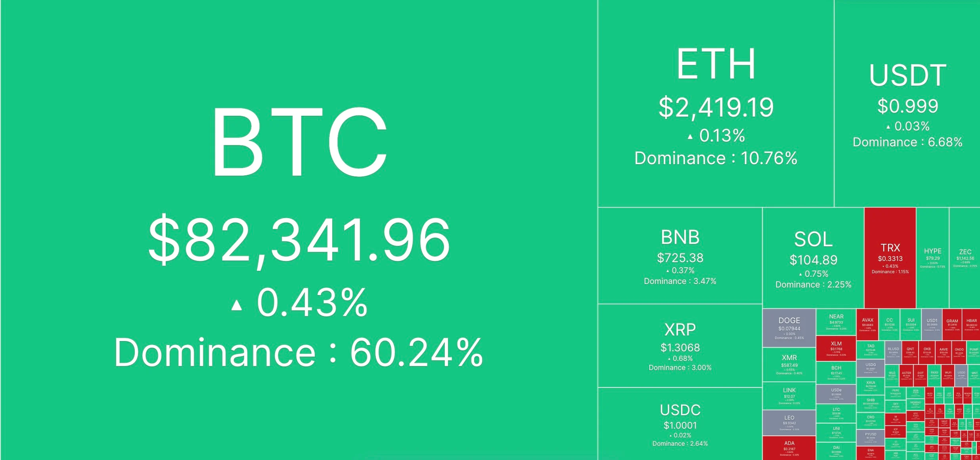
Task: Click the XRP tile at $1.3068
Action: click(680, 346)
